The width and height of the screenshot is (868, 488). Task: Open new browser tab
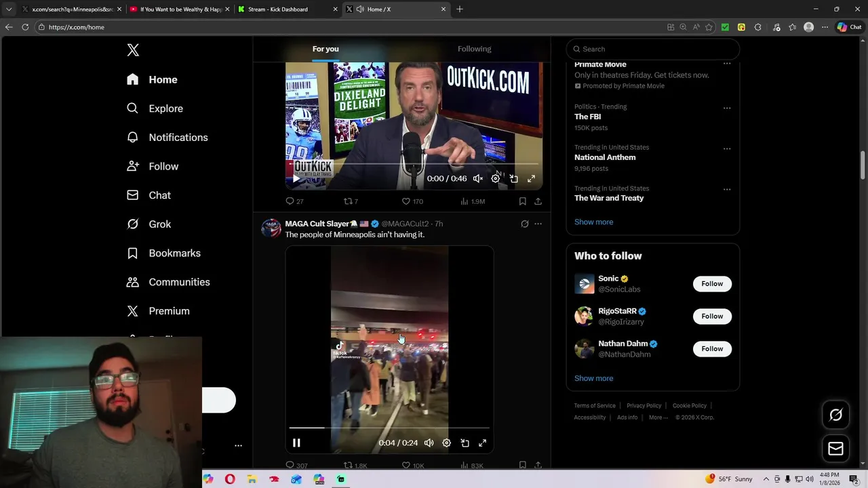point(460,9)
